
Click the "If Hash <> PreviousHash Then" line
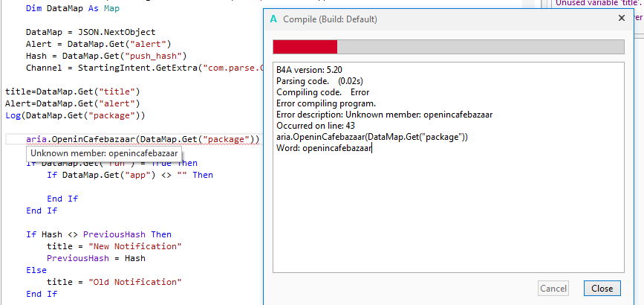(x=98, y=234)
